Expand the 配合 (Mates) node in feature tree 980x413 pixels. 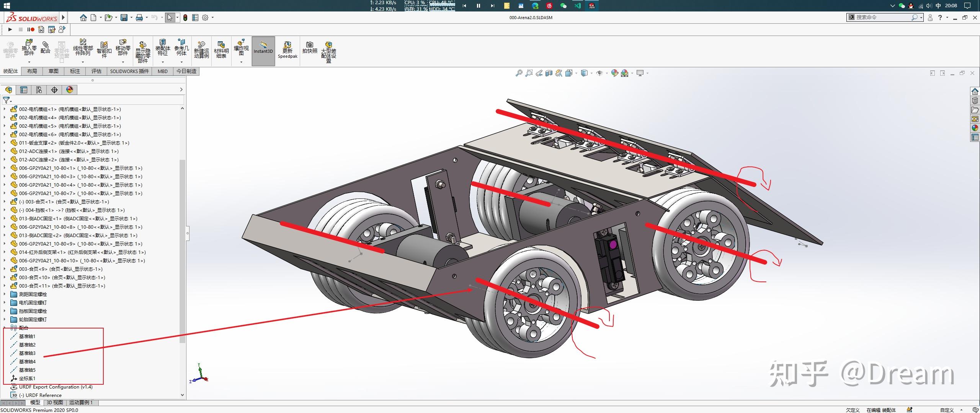(x=5, y=328)
